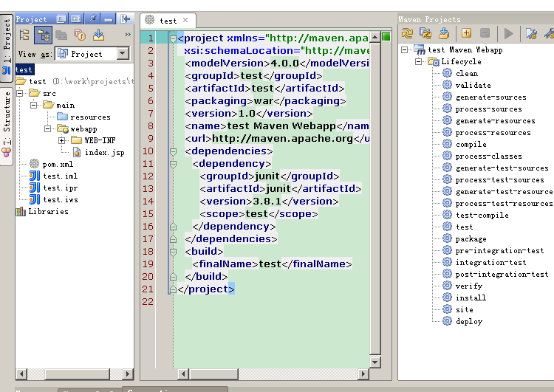Select Libraries node in project tree
This screenshot has width=554, height=392.
click(42, 211)
